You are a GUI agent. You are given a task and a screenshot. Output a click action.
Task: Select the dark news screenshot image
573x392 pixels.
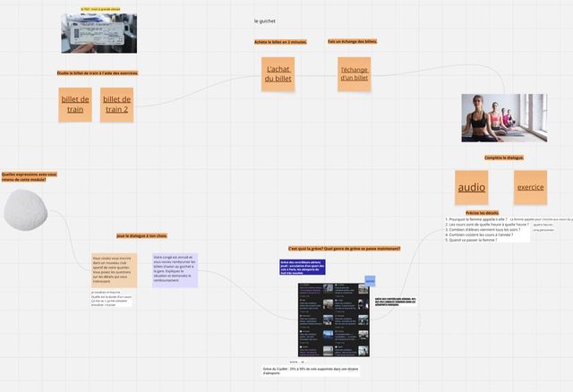click(334, 320)
